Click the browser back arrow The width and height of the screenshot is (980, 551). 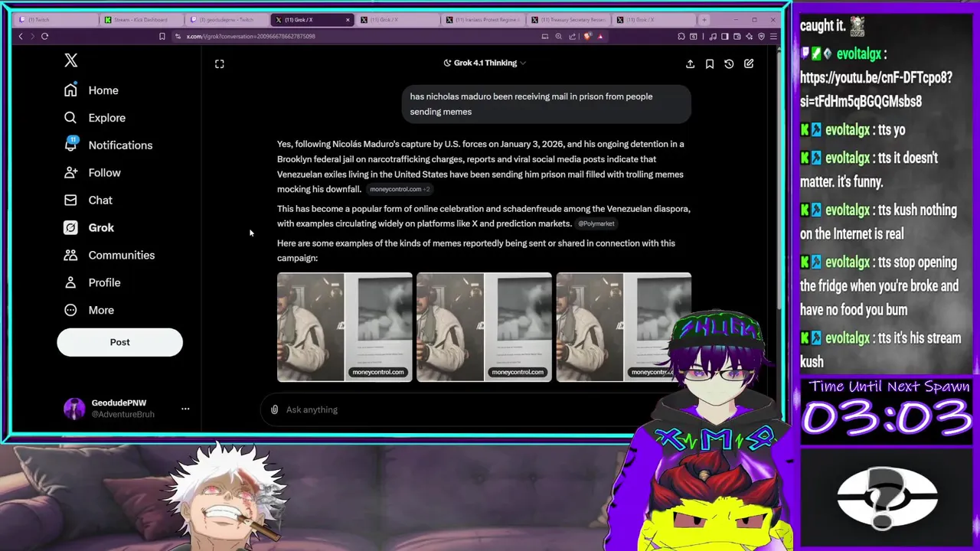pyautogui.click(x=21, y=36)
